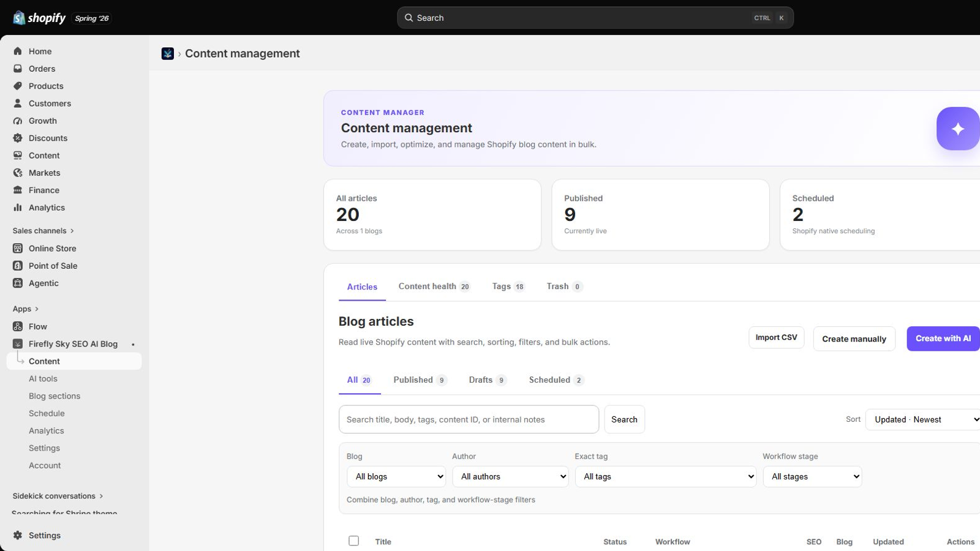Open Blog sections in app submenu

55,396
